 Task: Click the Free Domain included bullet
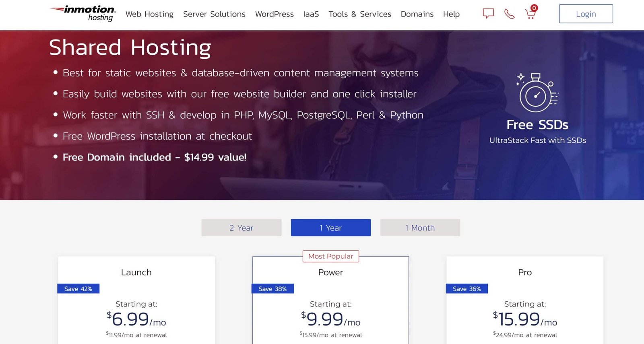[155, 157]
